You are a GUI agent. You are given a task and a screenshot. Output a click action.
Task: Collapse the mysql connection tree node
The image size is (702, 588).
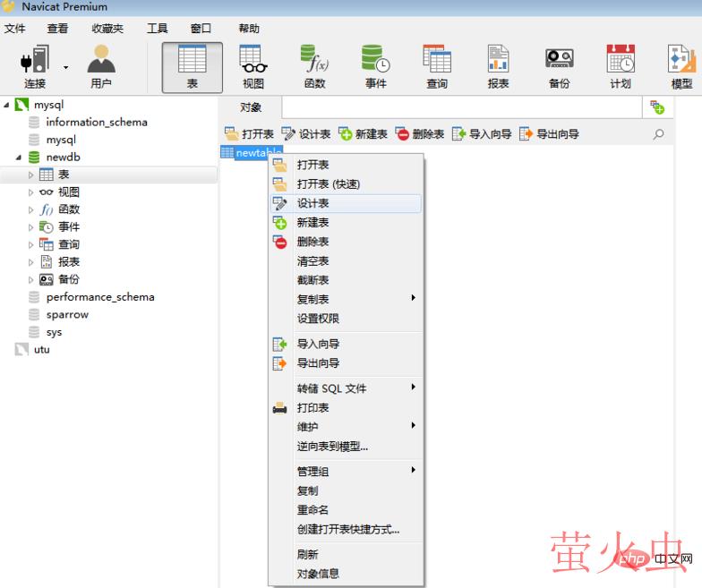tap(6, 105)
